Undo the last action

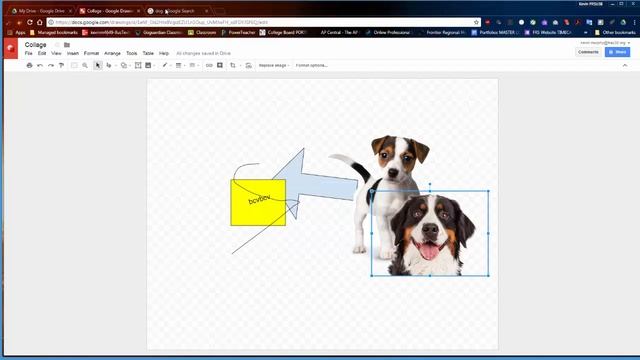pos(40,65)
